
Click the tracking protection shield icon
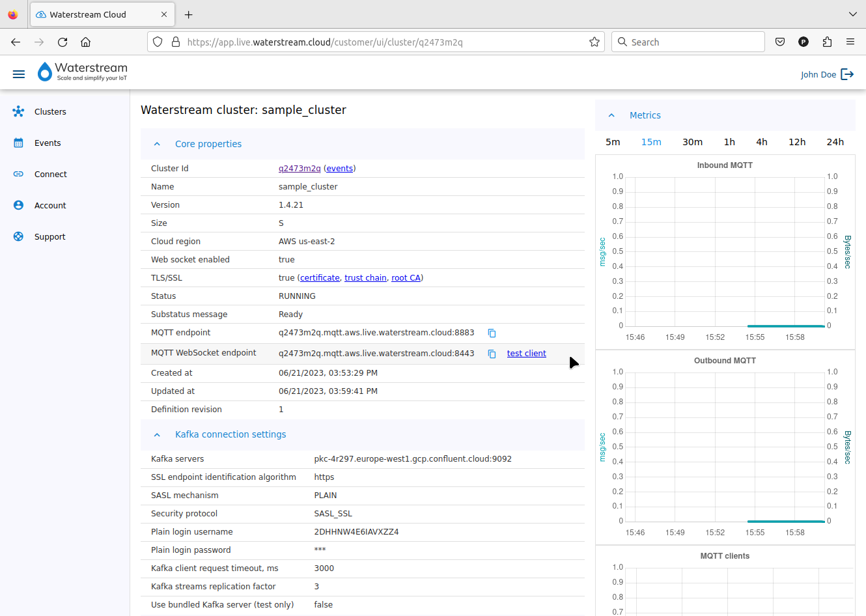point(158,42)
